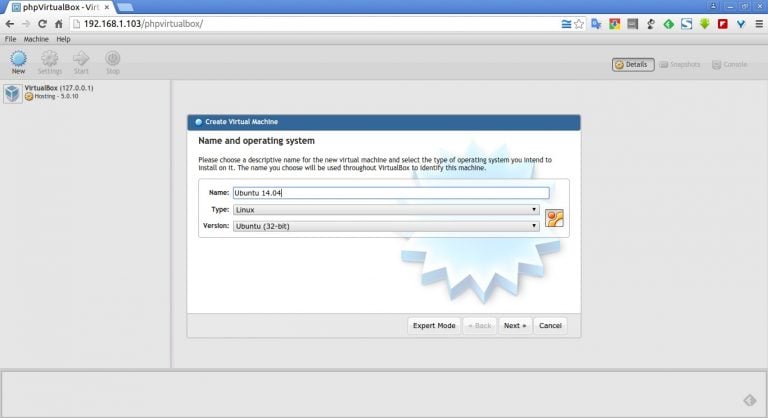Click the browser home icon
Viewport: 768px width, 418px height.
coord(59,24)
